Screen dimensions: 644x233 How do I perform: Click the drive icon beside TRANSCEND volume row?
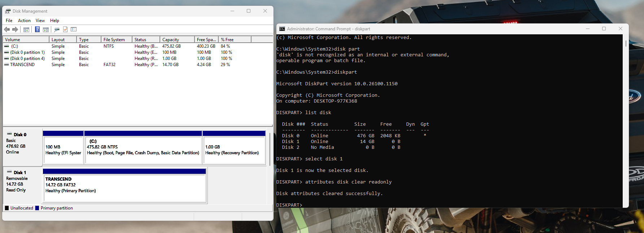coord(6,65)
